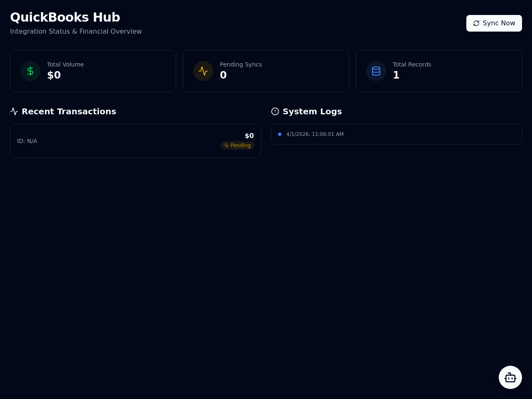Select the Total Records value 1

click(396, 75)
